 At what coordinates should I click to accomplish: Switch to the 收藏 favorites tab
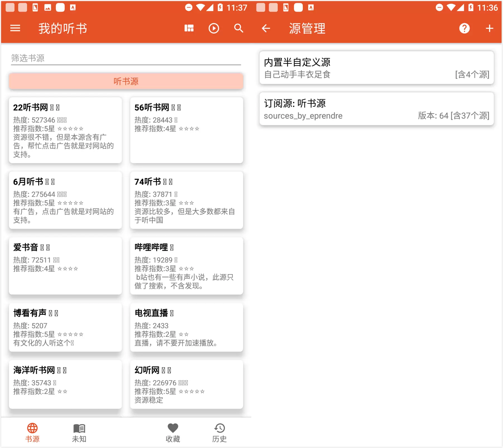click(173, 433)
